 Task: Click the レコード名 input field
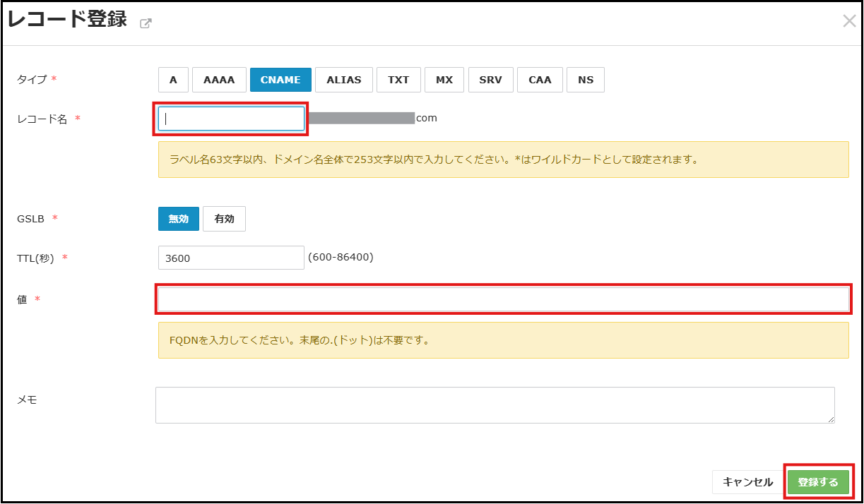[x=231, y=119]
